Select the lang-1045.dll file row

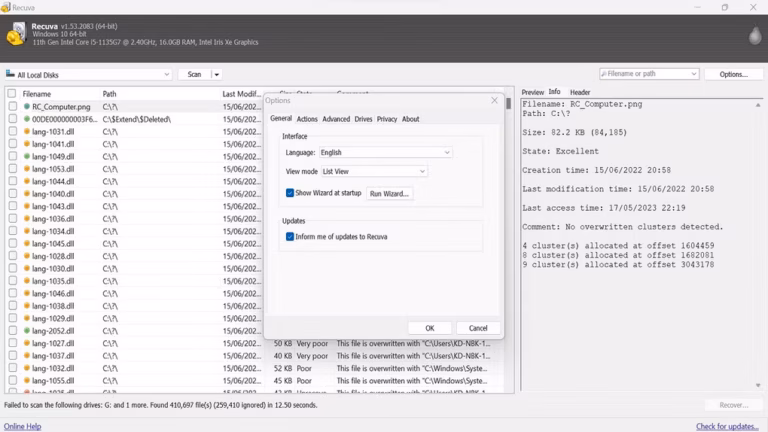point(135,243)
